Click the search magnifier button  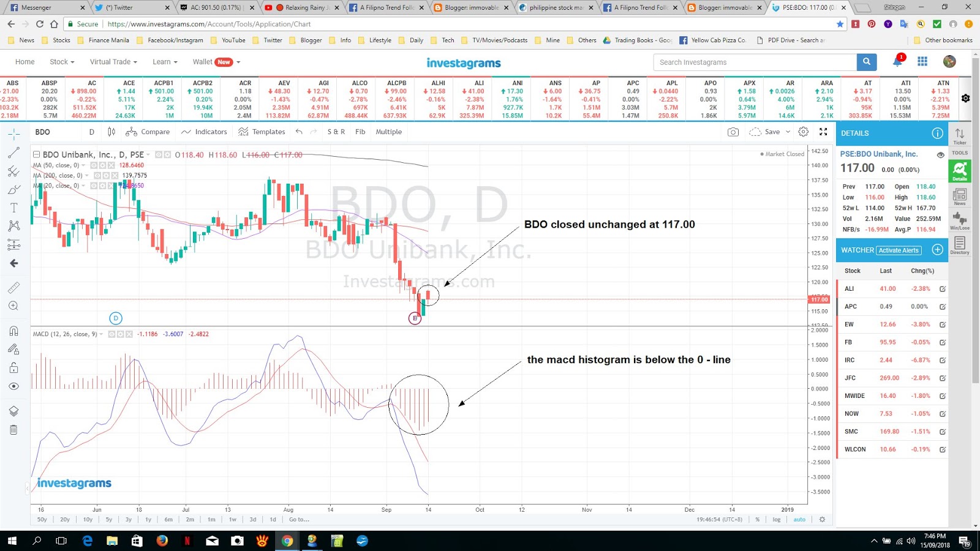tap(866, 62)
